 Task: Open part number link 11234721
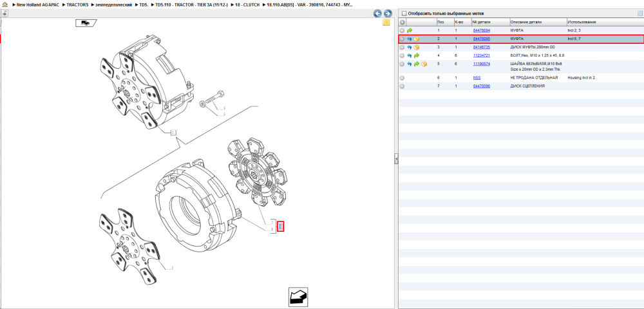pyautogui.click(x=481, y=55)
